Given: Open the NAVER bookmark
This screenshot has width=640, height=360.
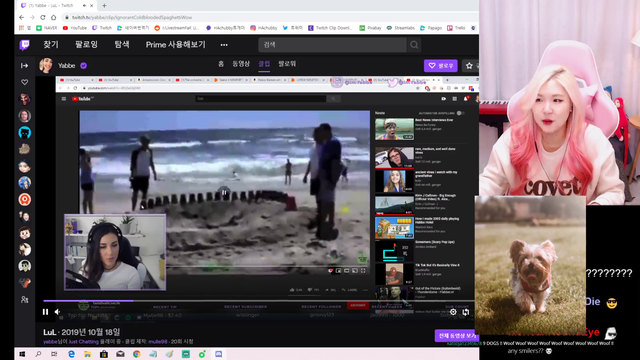Looking at the screenshot, I should click(47, 28).
